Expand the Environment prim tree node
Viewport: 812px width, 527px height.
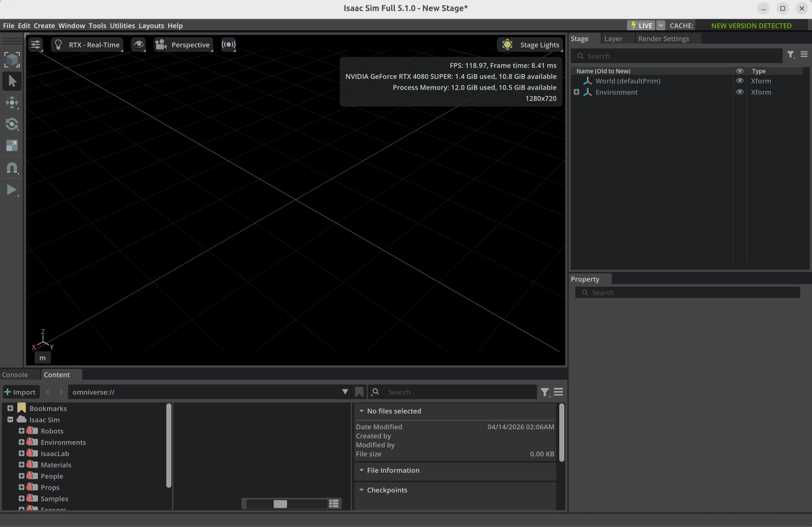click(576, 92)
